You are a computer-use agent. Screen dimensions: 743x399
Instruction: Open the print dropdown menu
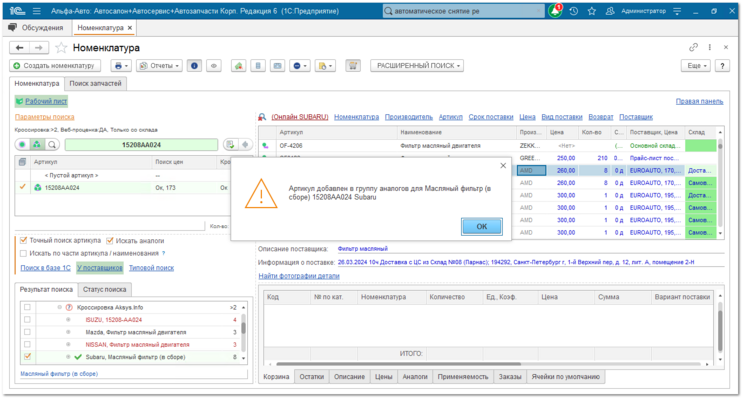[x=121, y=66]
